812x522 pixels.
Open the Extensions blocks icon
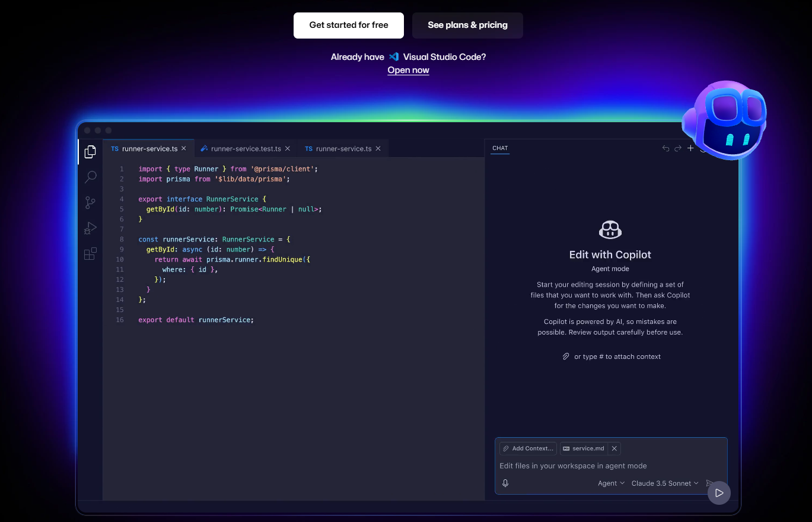(90, 254)
